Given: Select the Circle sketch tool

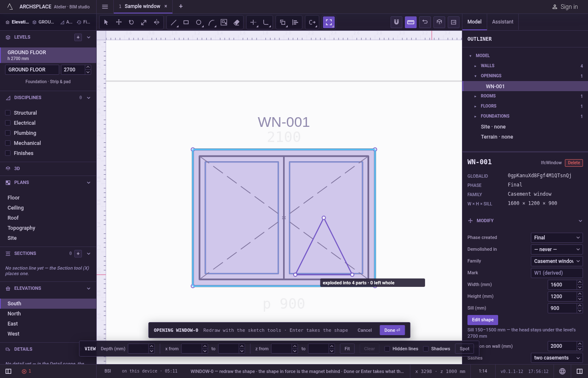Looking at the screenshot, I should (x=199, y=22).
